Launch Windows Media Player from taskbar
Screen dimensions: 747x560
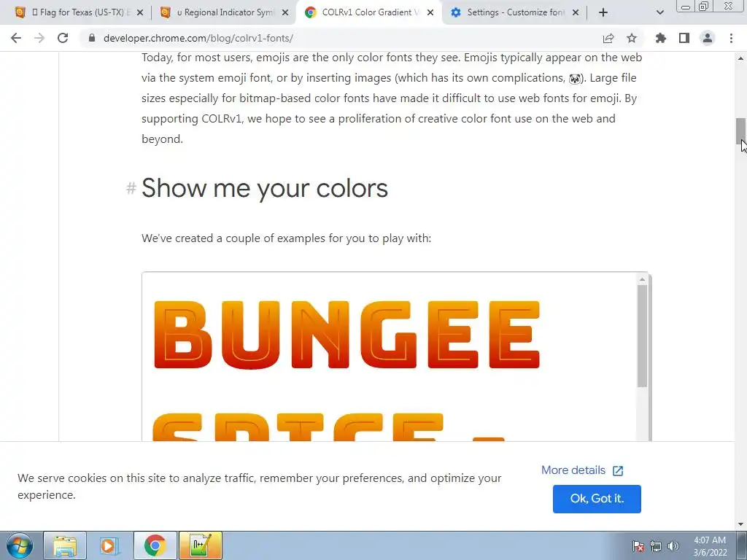[109, 545]
